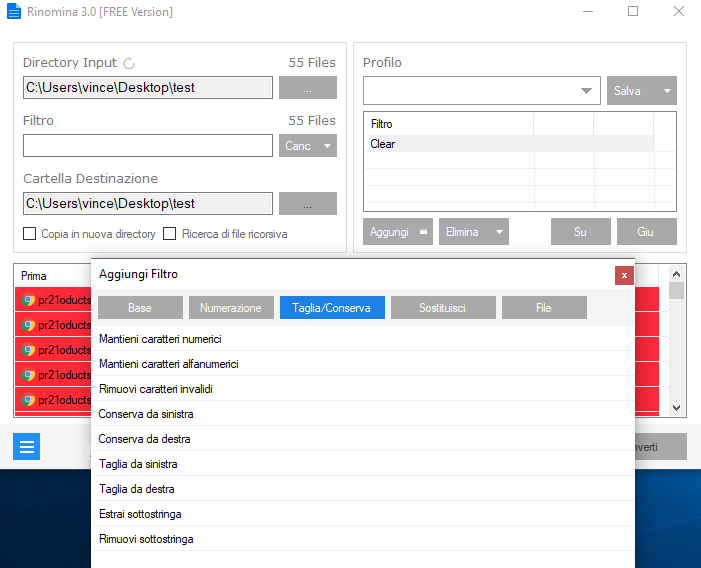
Task: Click the scroll down arrow in file list
Action: tap(676, 408)
